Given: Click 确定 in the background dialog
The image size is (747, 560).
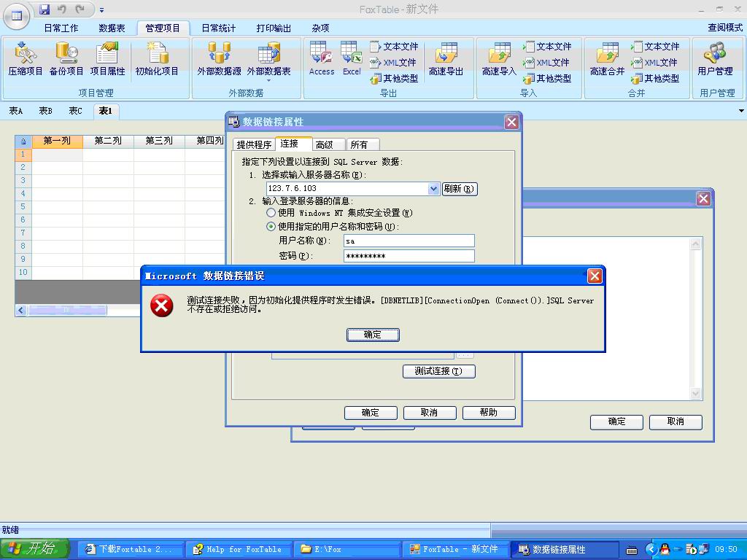Looking at the screenshot, I should pos(616,422).
